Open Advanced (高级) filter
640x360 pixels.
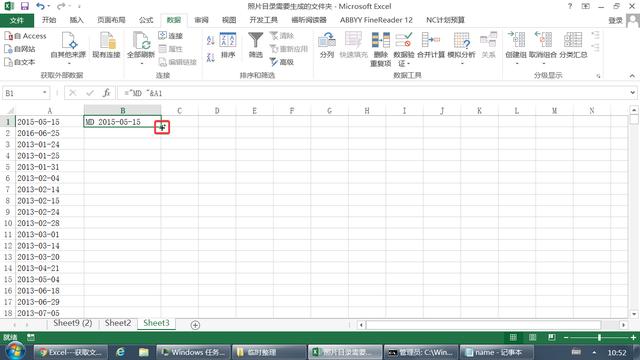(282, 62)
